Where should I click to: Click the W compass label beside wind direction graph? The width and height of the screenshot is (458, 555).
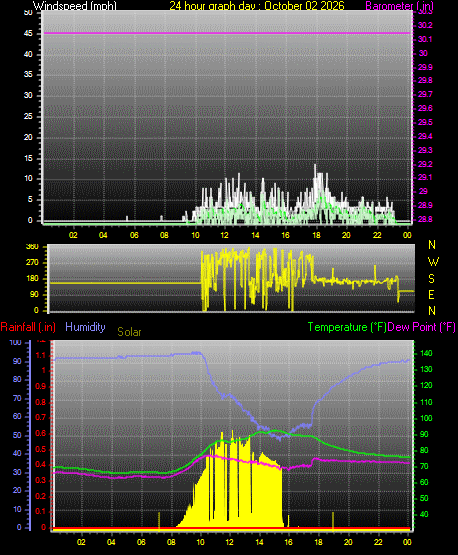tap(433, 262)
